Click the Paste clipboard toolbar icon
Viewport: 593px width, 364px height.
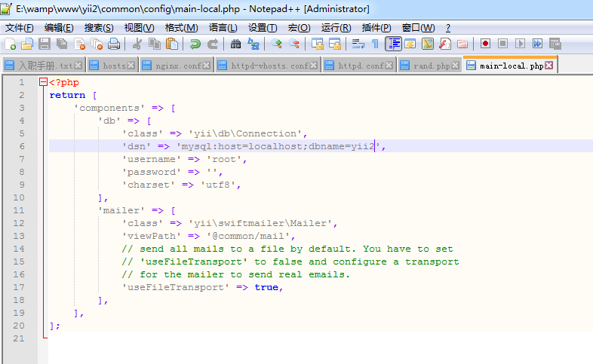[x=172, y=44]
